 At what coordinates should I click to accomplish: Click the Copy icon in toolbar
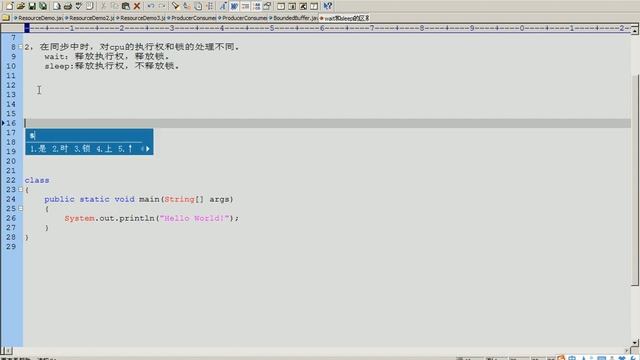click(x=115, y=6)
